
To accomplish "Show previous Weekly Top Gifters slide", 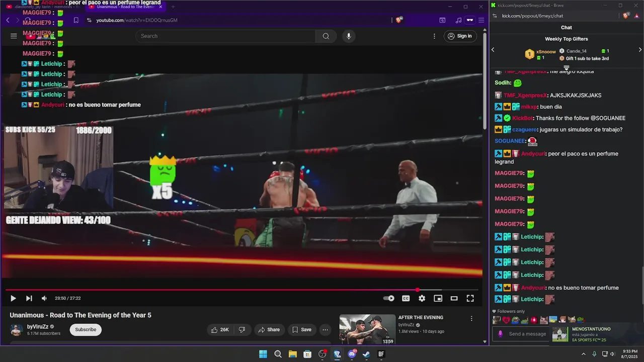I will coord(493,50).
